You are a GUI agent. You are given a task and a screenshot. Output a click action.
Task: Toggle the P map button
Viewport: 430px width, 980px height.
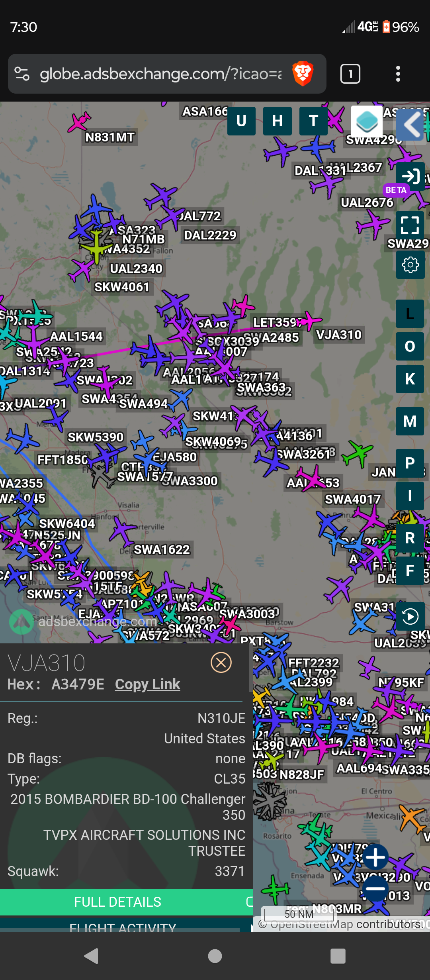coord(410,463)
